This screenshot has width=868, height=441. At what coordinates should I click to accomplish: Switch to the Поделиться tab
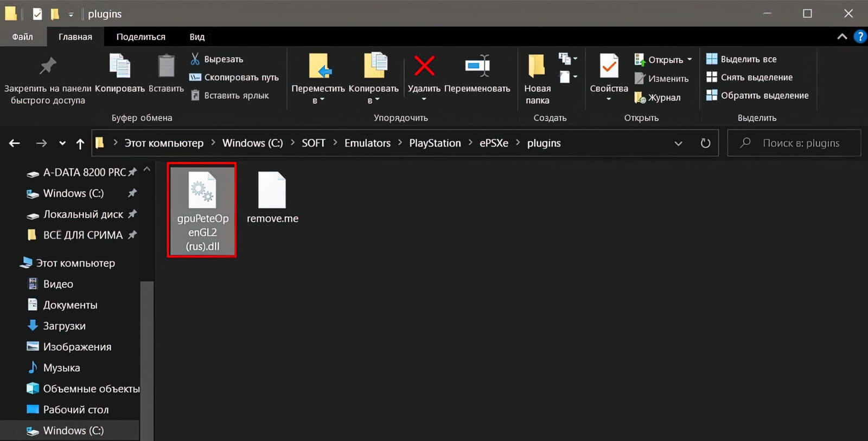coord(141,37)
